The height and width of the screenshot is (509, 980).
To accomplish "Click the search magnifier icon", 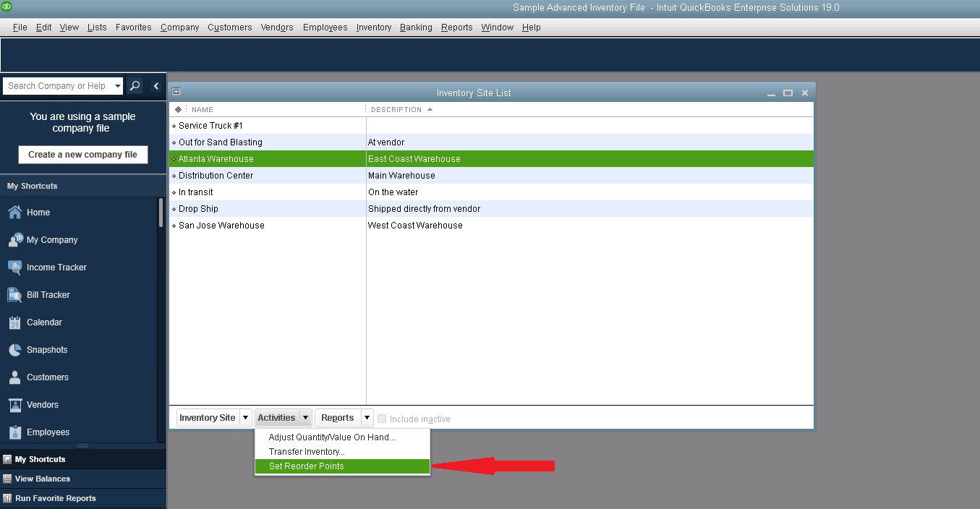I will 135,86.
